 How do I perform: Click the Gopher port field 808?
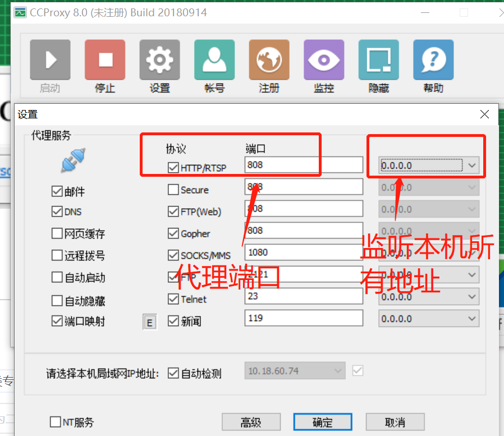point(304,231)
